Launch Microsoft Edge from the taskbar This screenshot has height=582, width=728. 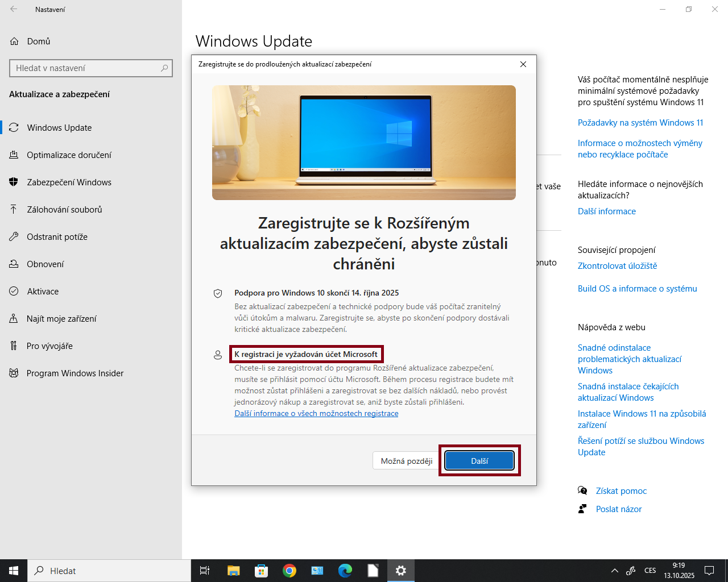[345, 571]
